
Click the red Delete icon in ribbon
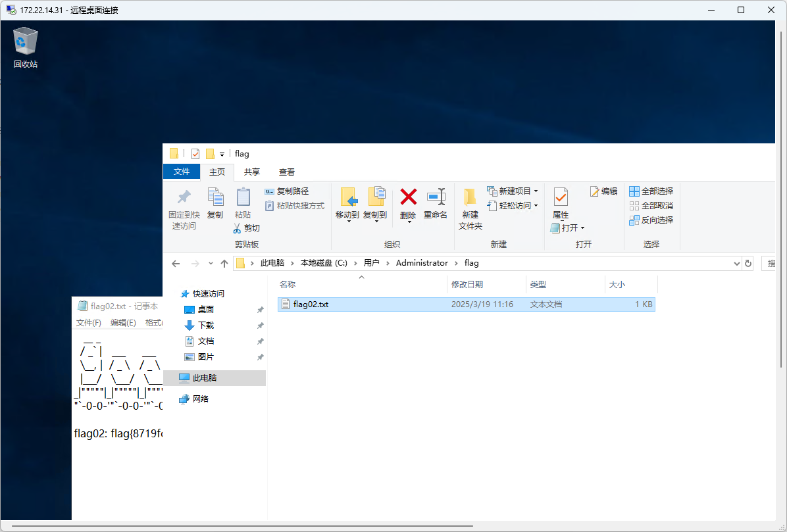point(408,197)
